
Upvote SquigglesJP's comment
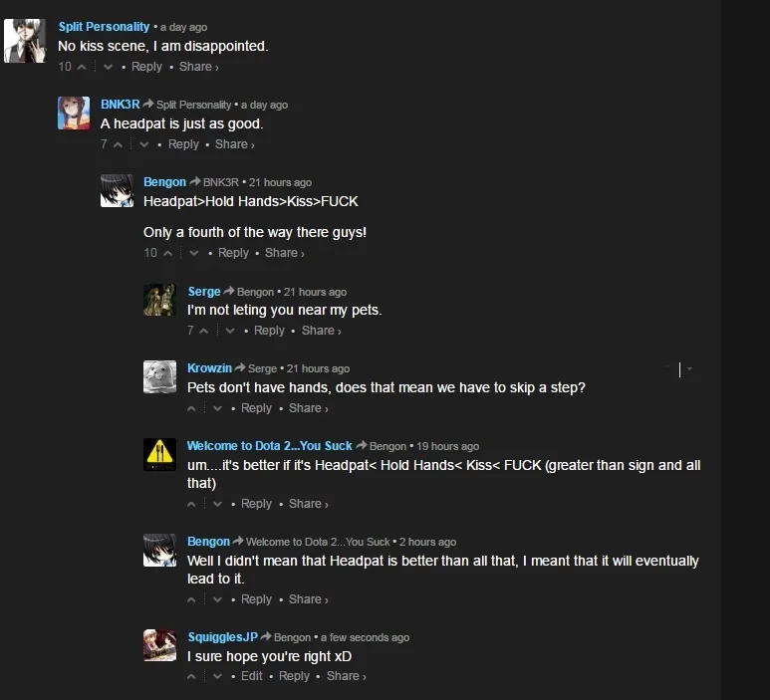point(191,676)
